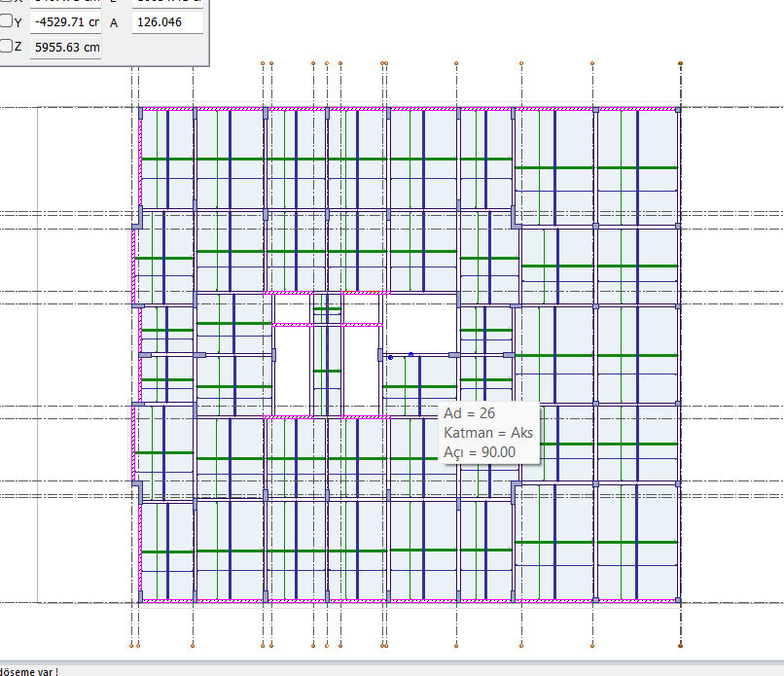The width and height of the screenshot is (784, 676).
Task: Click the left blue node point near the tooltip
Action: 390,358
